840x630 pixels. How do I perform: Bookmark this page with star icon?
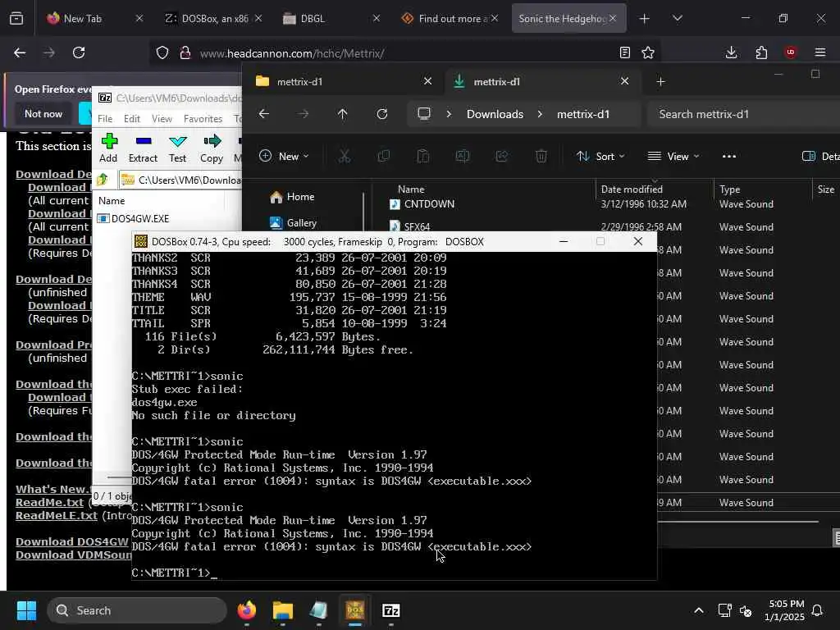coord(648,52)
